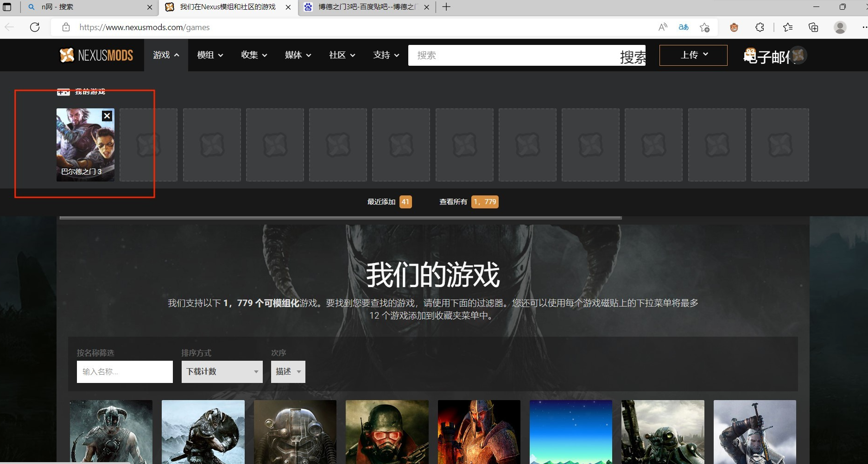The width and height of the screenshot is (868, 464).
Task: Expand the 描述 order dropdown
Action: tap(288, 372)
